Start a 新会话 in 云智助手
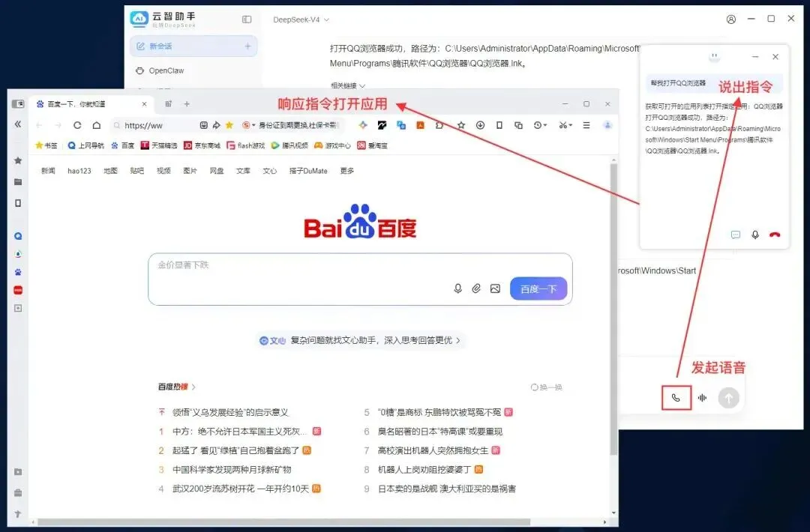This screenshot has height=532, width=810. [193, 46]
